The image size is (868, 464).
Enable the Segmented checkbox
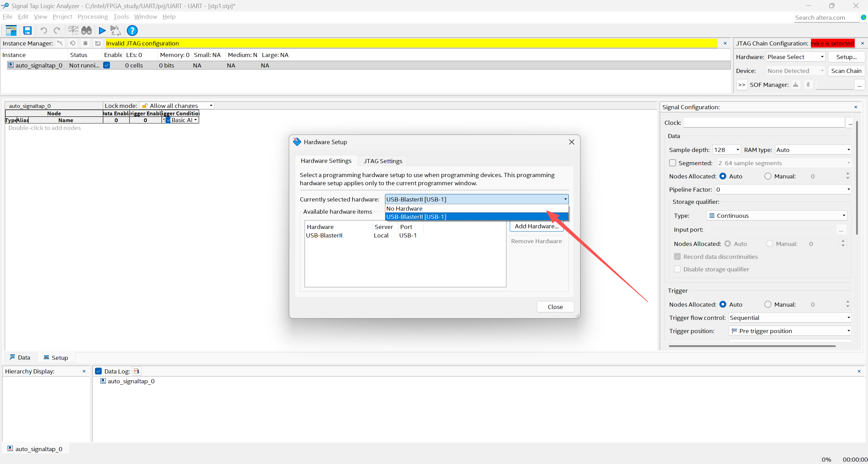673,163
